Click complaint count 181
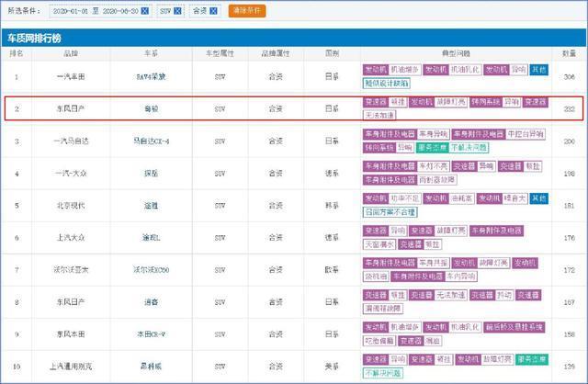Screen dimensions: 588x384 click(569, 206)
